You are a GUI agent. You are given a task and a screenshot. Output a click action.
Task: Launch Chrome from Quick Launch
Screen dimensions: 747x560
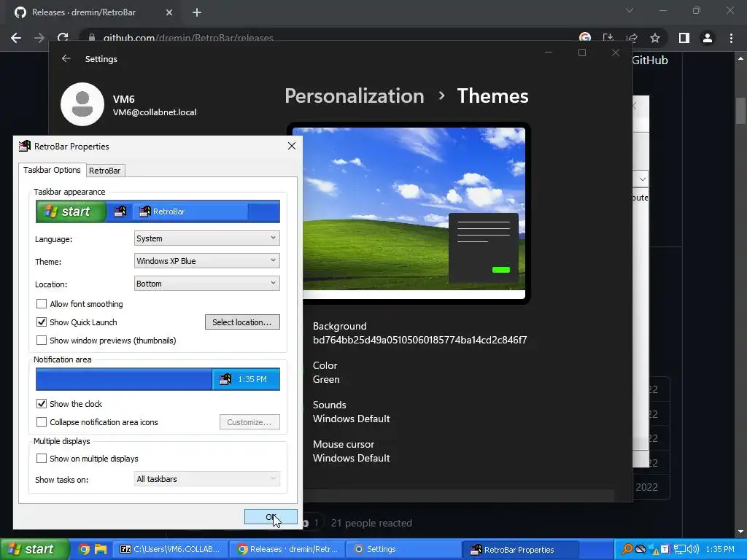tap(84, 550)
